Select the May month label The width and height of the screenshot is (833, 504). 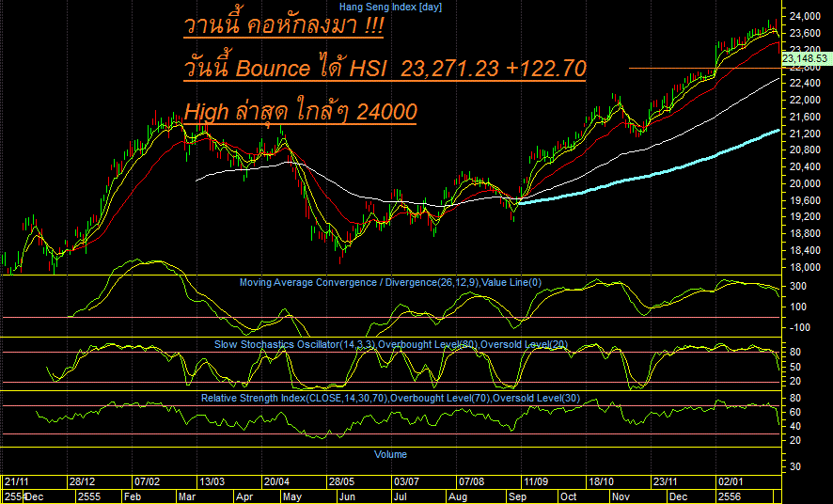tap(292, 496)
